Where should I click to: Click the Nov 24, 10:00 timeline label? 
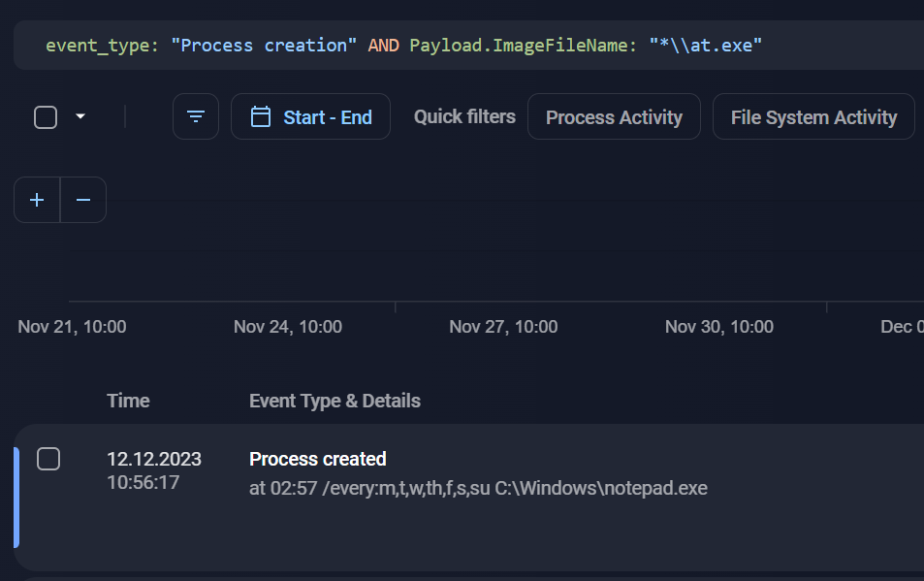[288, 327]
